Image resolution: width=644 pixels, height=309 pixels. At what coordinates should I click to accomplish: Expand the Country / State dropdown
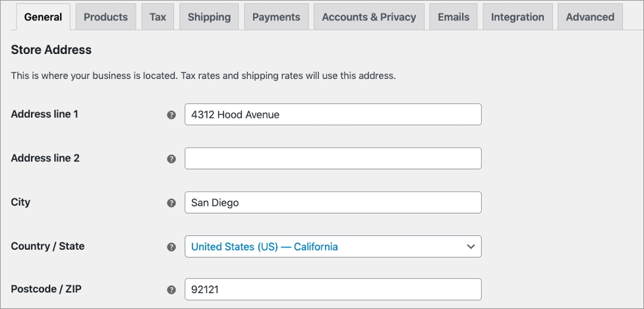point(332,246)
